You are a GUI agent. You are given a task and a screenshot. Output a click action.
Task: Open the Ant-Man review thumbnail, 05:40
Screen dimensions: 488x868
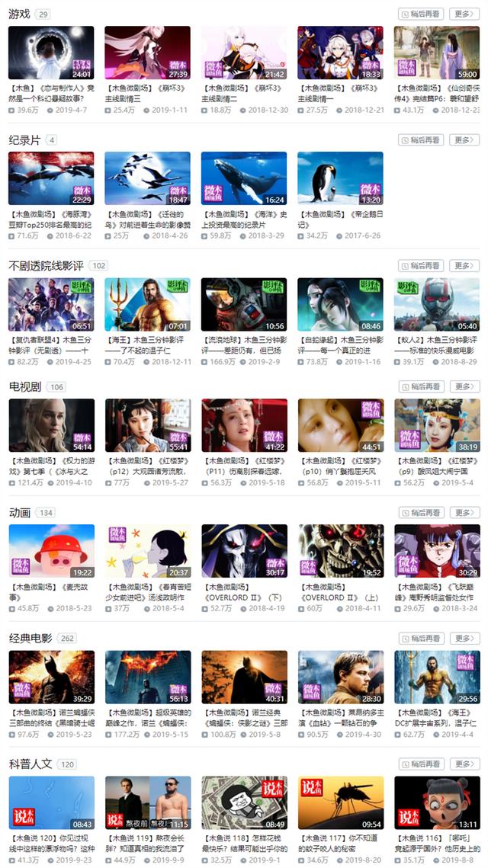pos(436,304)
